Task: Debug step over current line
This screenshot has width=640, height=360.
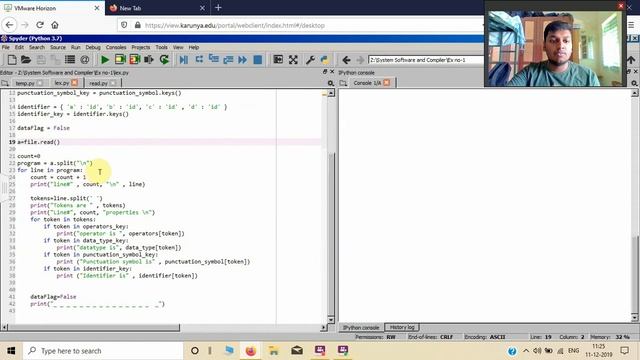Action: (199, 60)
